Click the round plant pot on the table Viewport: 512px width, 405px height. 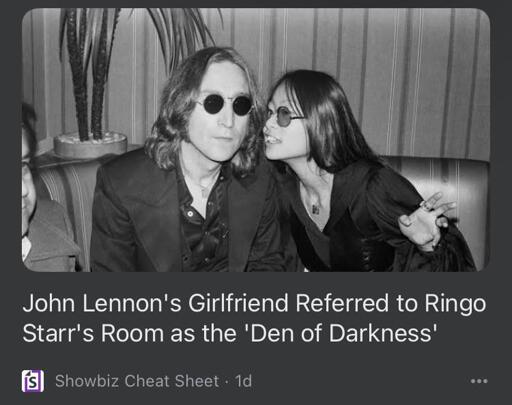[x=91, y=145]
